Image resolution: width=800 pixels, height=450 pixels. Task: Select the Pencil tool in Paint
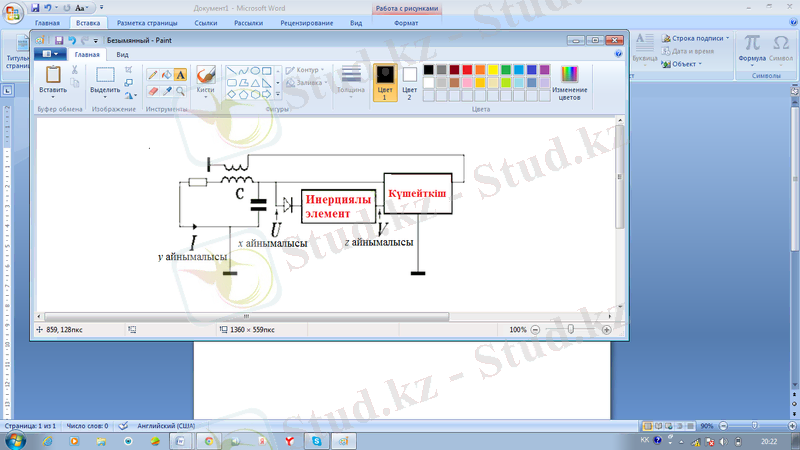(153, 75)
